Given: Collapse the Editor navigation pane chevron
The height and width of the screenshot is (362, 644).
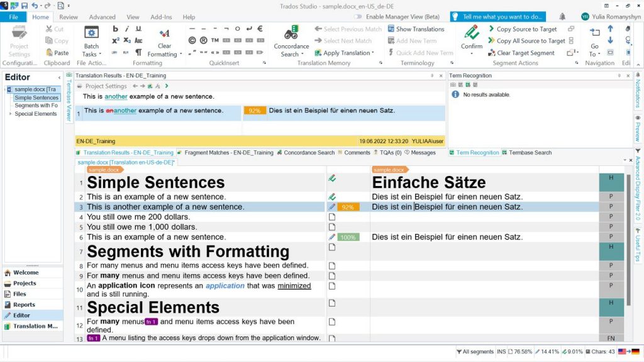Looking at the screenshot, I should (x=59, y=77).
